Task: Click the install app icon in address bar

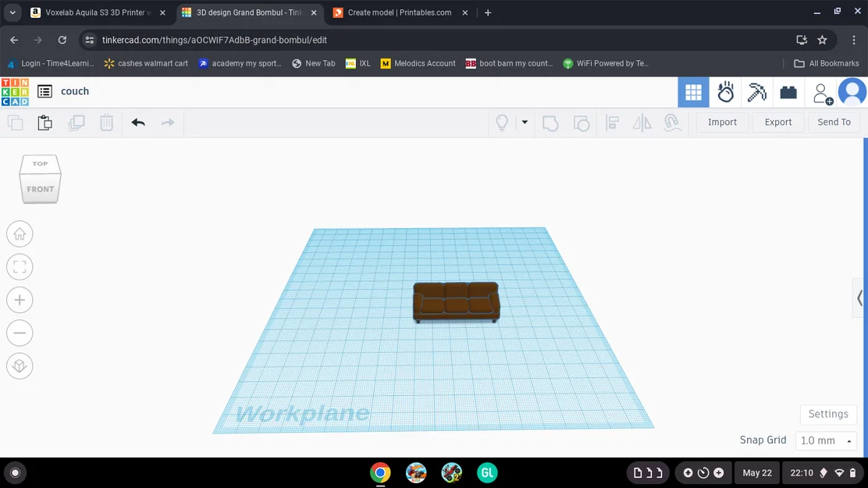Action: [x=802, y=40]
